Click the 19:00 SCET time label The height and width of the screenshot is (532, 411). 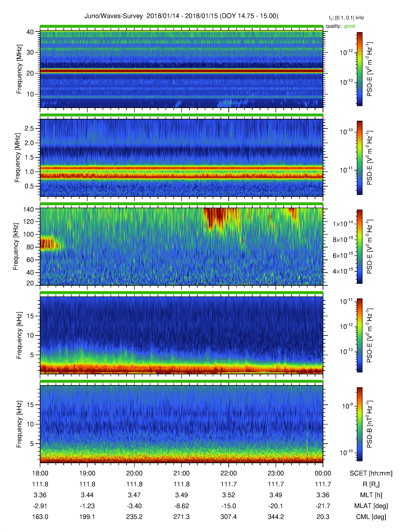point(87,473)
